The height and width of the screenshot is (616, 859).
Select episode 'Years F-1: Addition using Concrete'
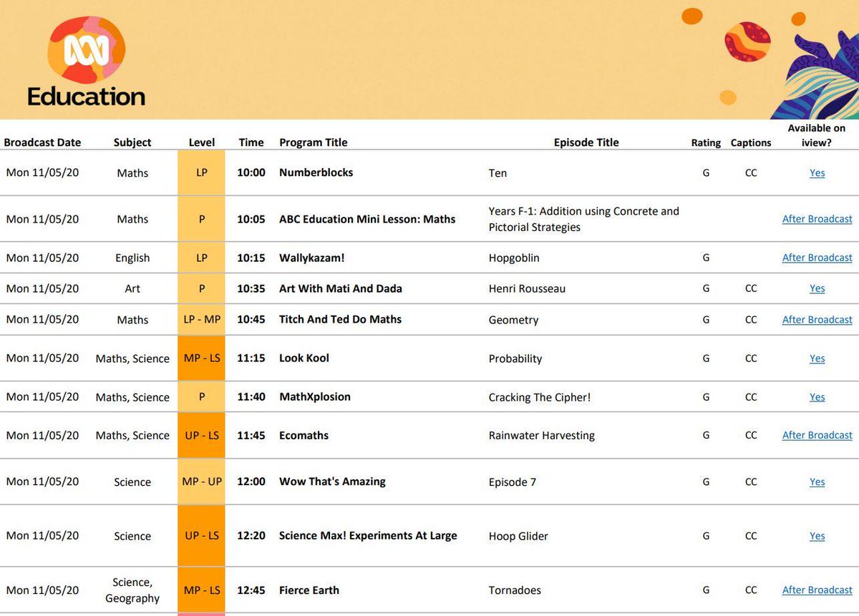coord(583,219)
